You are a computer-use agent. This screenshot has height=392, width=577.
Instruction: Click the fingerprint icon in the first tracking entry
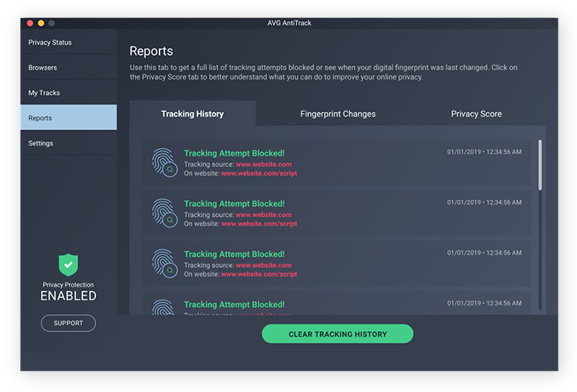click(x=164, y=162)
